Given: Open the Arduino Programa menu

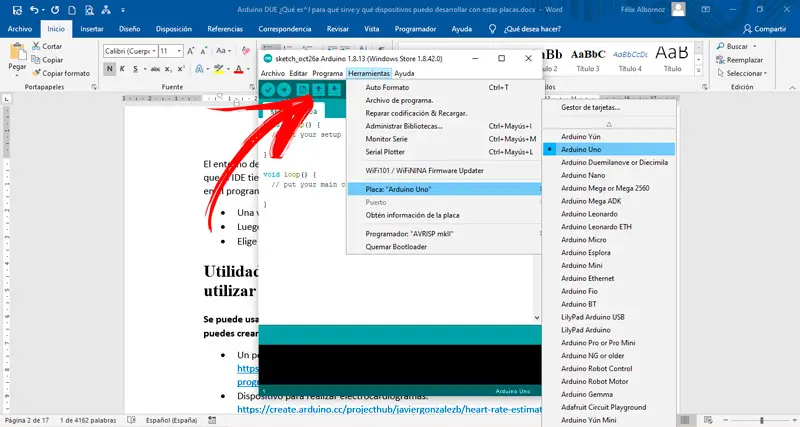Looking at the screenshot, I should [328, 73].
